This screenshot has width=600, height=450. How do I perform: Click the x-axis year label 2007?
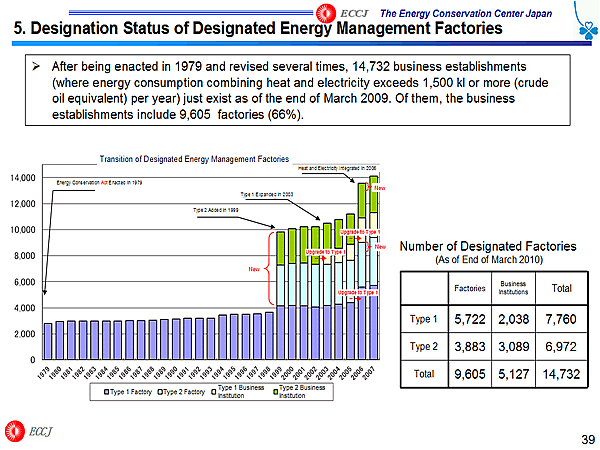[370, 372]
